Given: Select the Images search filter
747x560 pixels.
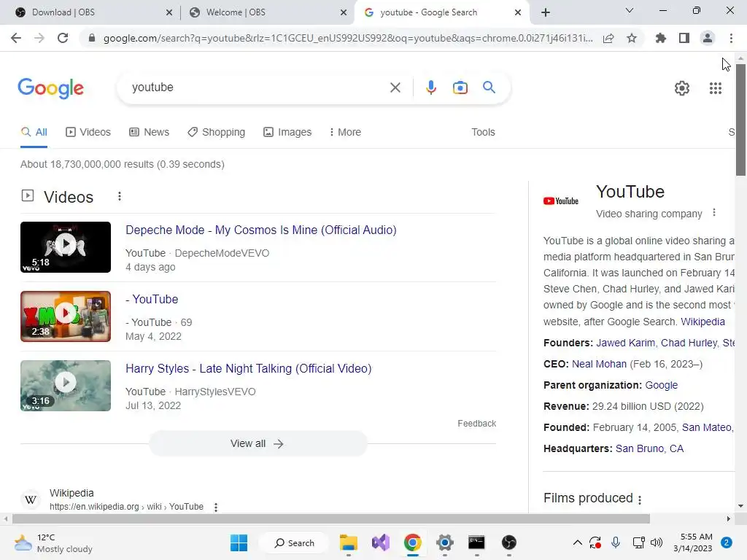Looking at the screenshot, I should pos(287,132).
